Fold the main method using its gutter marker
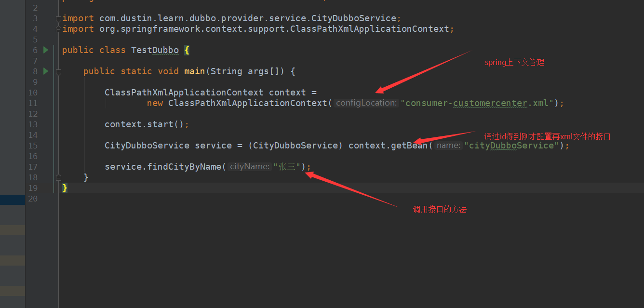Screen dimensions: 644x308 coord(58,71)
